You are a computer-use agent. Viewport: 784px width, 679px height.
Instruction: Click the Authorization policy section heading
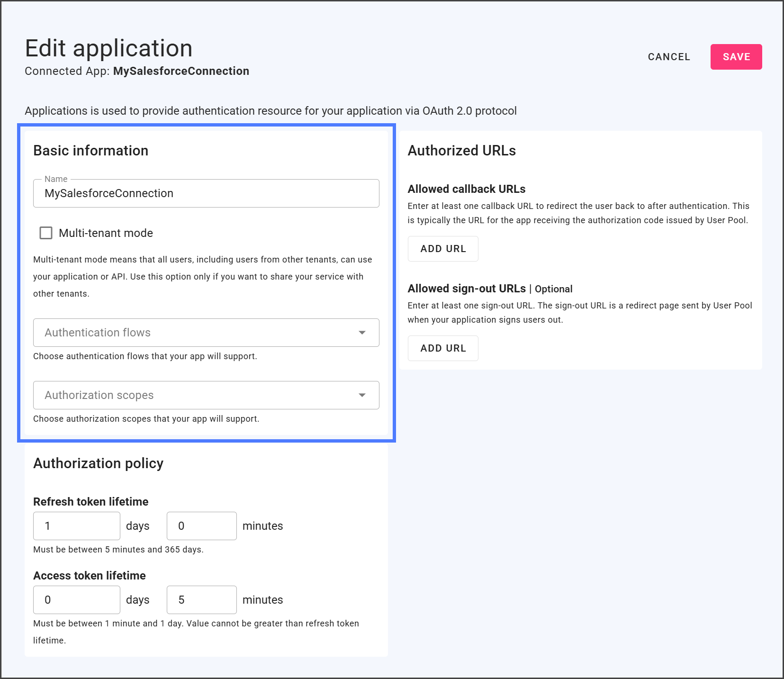[98, 463]
